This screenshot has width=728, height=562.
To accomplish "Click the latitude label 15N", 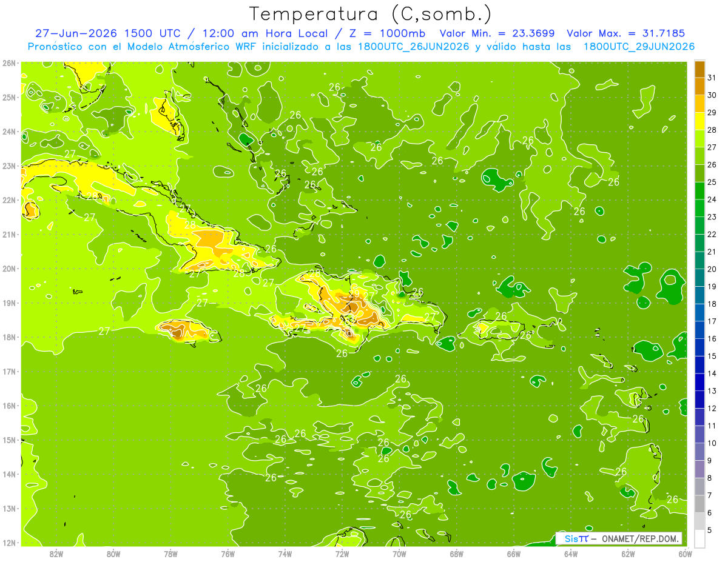I will point(9,440).
